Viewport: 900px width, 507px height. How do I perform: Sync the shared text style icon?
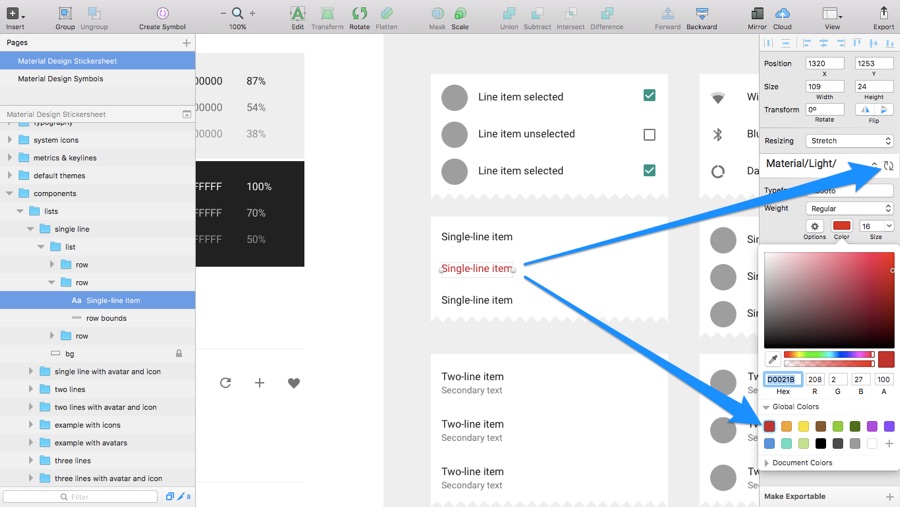tap(889, 165)
